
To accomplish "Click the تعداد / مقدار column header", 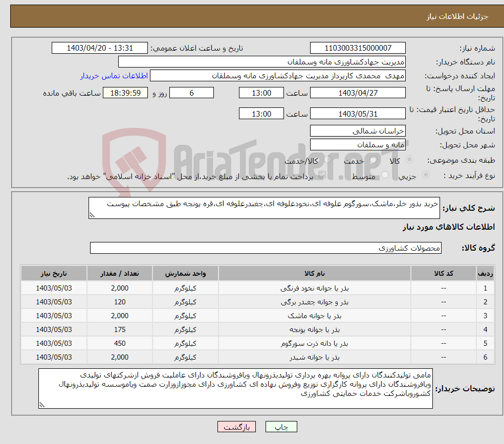I will 120,273.
